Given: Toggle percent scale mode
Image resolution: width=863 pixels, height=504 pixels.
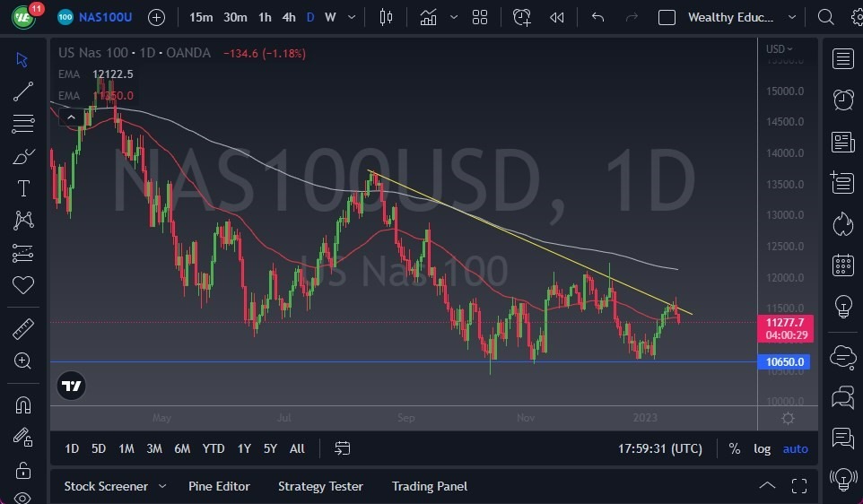Looking at the screenshot, I should point(734,449).
